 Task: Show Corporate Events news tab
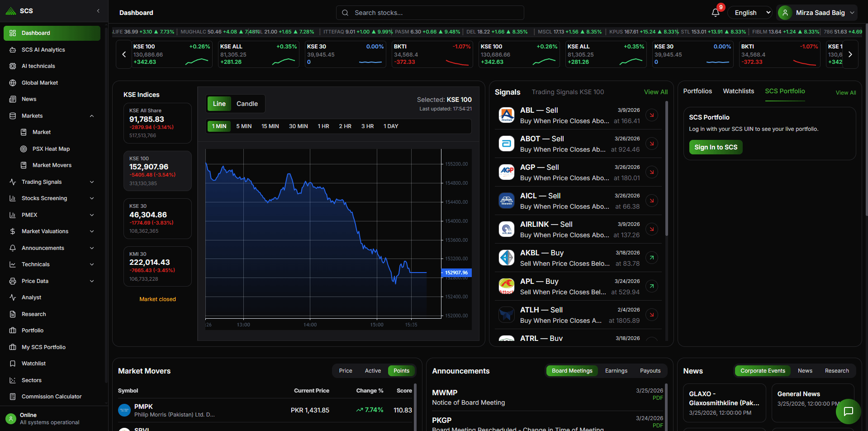pos(763,371)
